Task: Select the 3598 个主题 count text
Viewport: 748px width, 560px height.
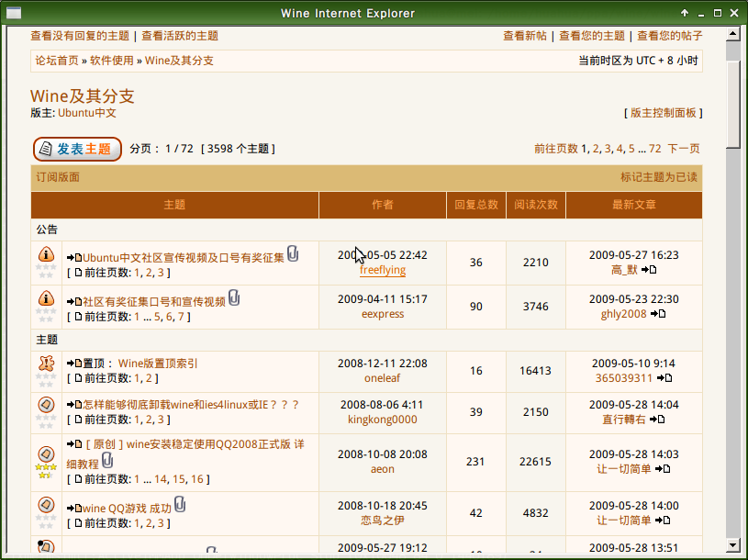Action: tap(238, 149)
